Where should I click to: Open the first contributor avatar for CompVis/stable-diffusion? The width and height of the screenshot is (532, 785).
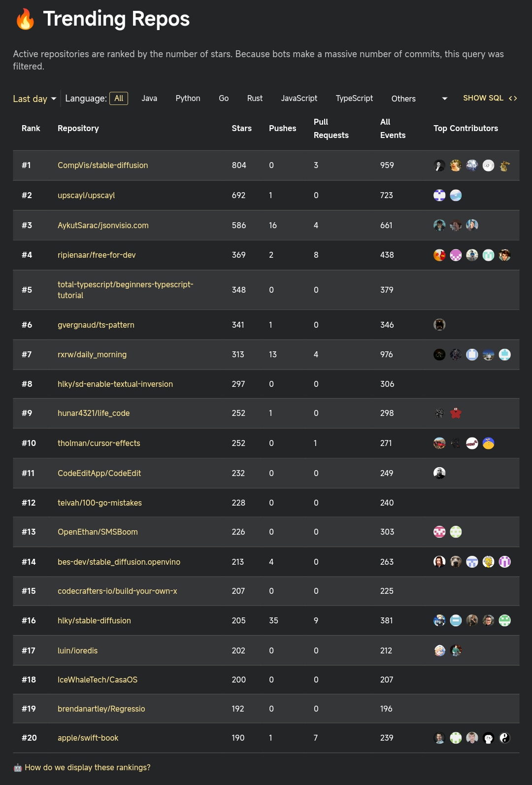click(439, 165)
